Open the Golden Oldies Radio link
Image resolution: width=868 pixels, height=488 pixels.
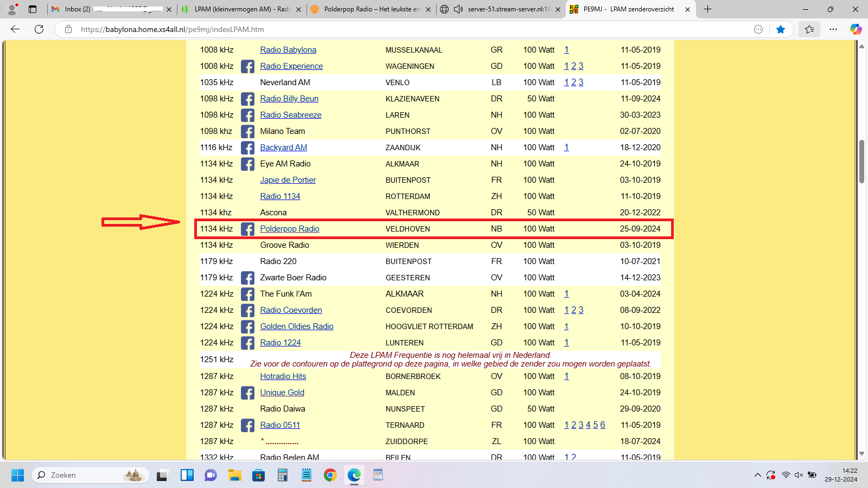pos(296,326)
